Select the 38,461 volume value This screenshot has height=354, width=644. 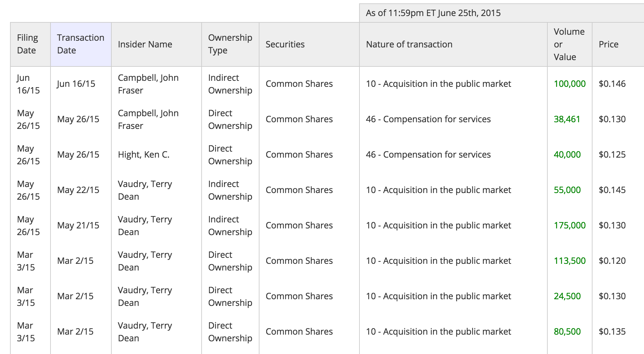(567, 119)
